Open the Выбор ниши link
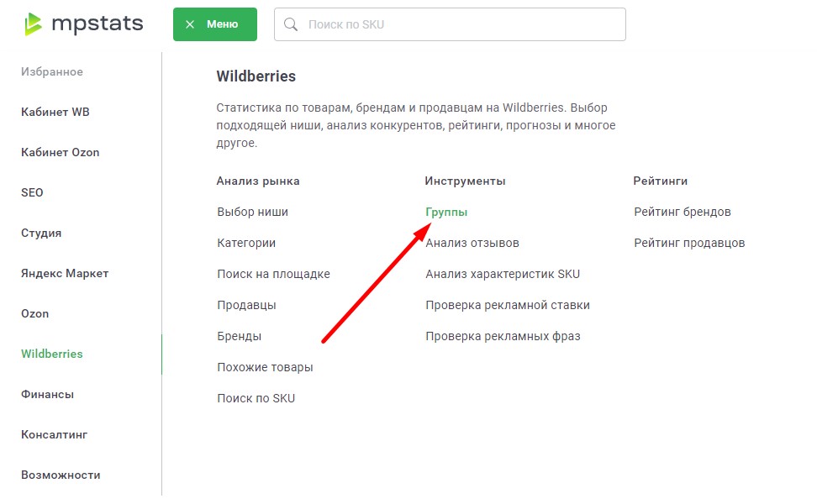This screenshot has width=817, height=504. [x=252, y=213]
